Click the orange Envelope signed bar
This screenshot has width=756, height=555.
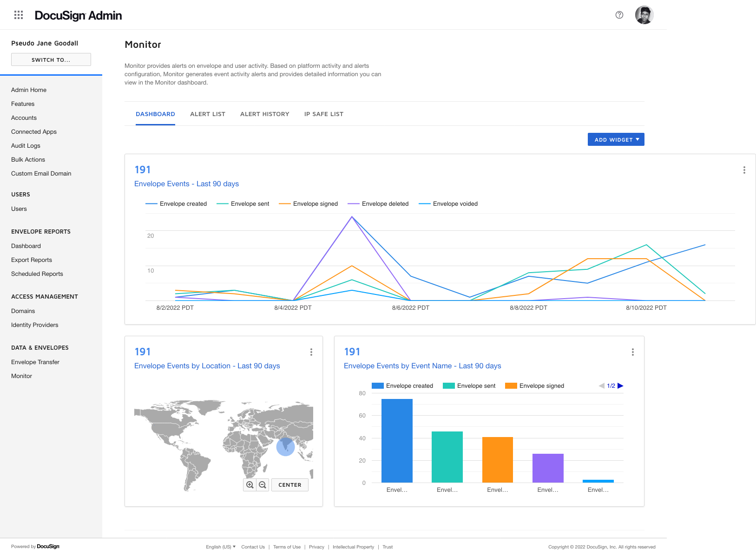pos(498,460)
